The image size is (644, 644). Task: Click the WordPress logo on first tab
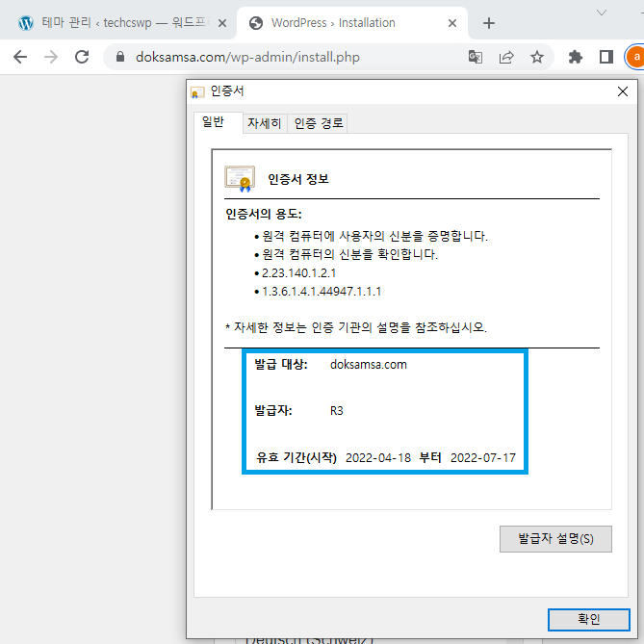(26, 23)
